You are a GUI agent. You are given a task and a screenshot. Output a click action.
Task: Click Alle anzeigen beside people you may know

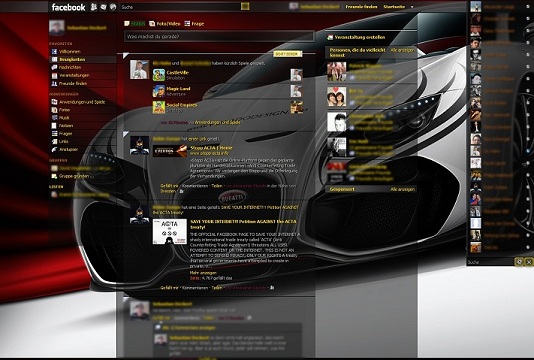tap(403, 50)
